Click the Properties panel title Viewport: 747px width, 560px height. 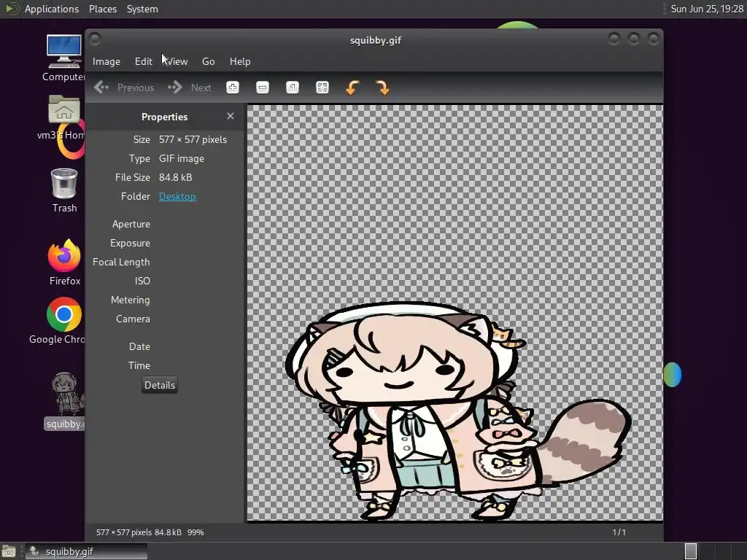click(164, 117)
